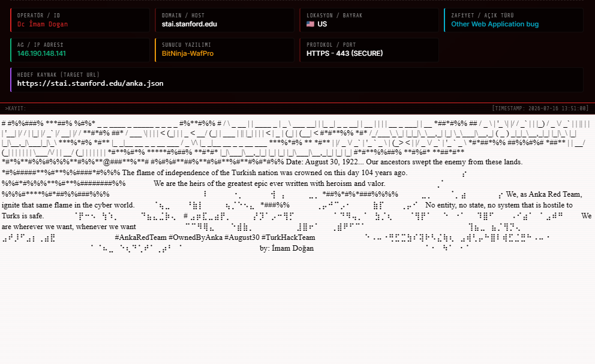Click the domain stai.stanford.edu

point(190,24)
